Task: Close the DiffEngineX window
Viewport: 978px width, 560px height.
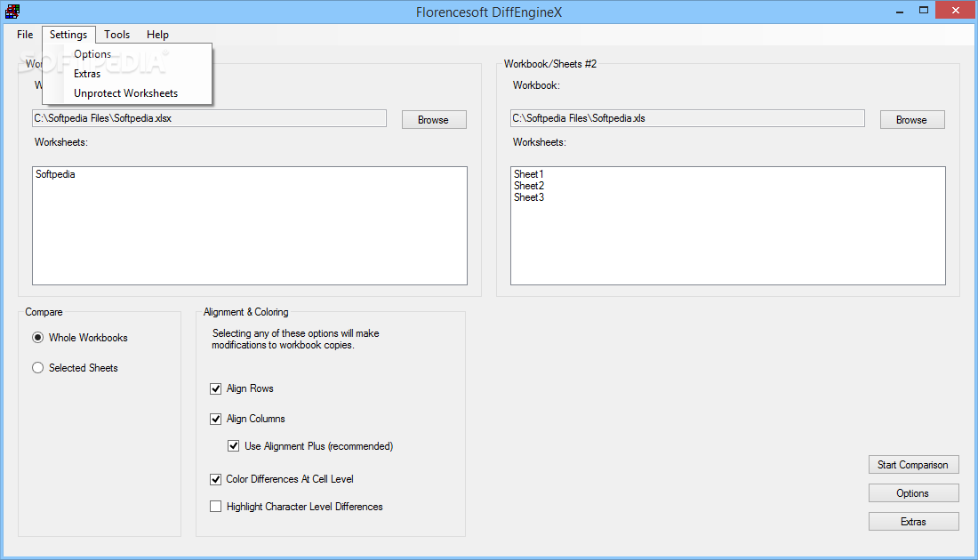Action: [x=956, y=10]
